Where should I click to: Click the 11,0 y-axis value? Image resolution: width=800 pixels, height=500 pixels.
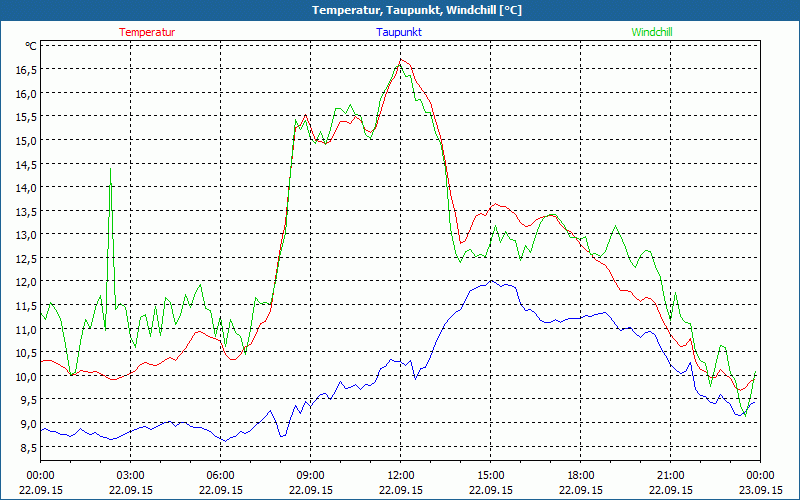(26, 330)
